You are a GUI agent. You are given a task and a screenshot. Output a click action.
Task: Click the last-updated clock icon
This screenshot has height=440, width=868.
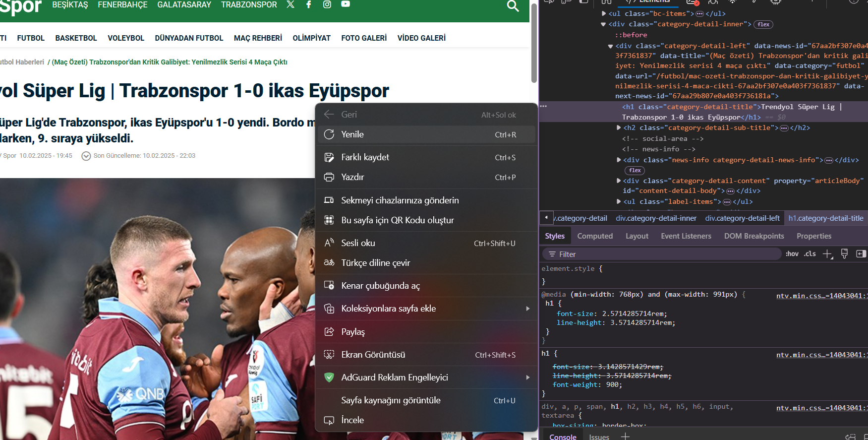point(86,156)
